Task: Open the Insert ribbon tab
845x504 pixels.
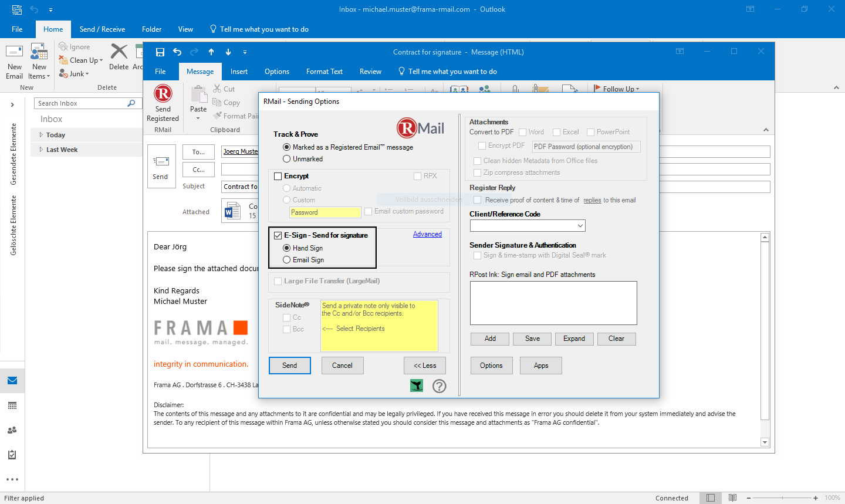Action: [239, 72]
